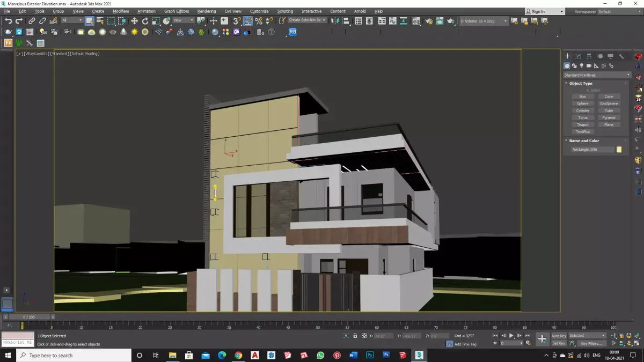Toggle absolute/offset transform type-in mode

tap(364, 336)
